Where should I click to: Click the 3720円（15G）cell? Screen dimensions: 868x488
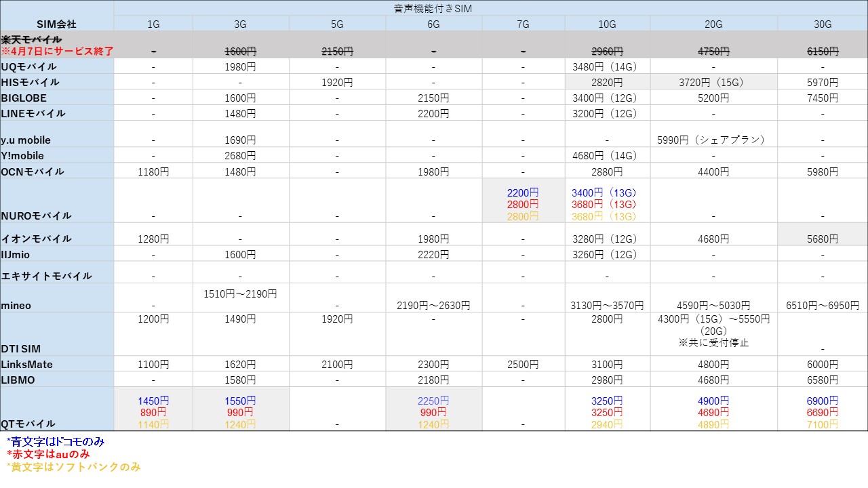coord(713,82)
